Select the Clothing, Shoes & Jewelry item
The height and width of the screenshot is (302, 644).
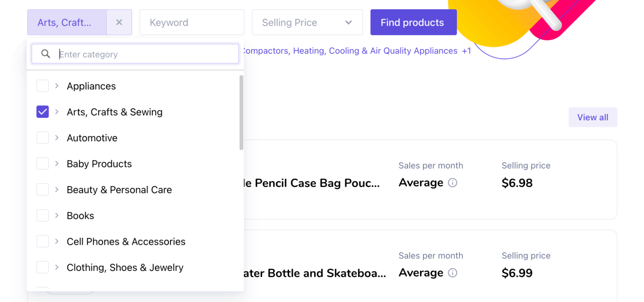point(125,267)
